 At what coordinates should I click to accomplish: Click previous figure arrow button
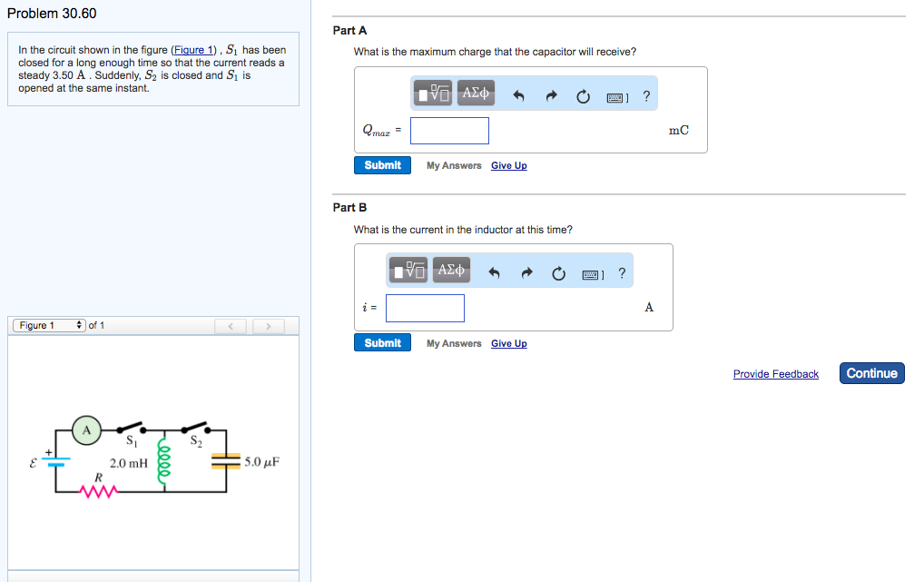coord(231,326)
